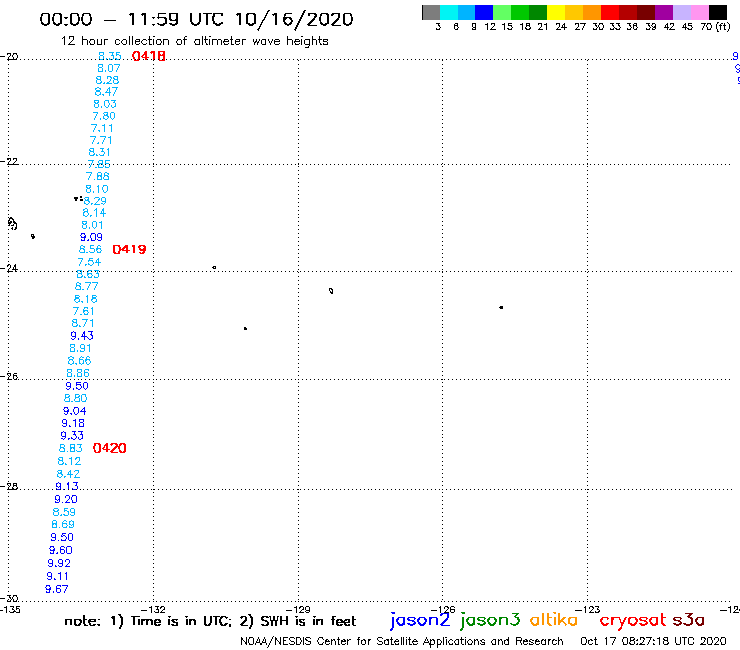
Task: Select the altika satellite legend label
Action: 554,620
